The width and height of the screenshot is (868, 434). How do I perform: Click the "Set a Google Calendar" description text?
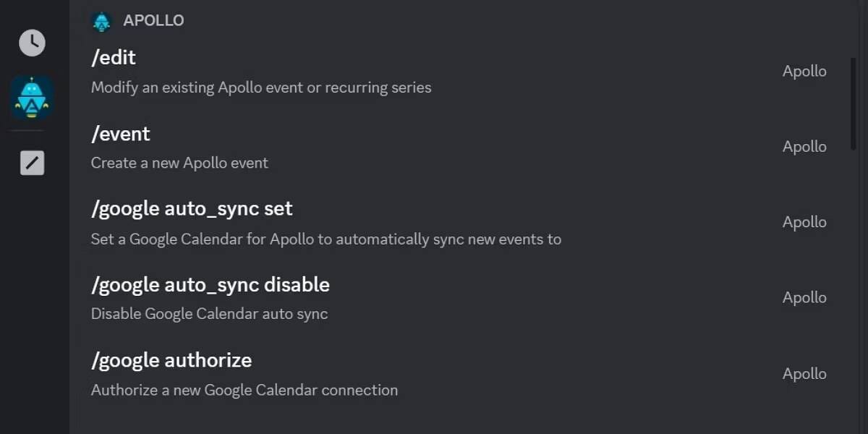(x=325, y=239)
